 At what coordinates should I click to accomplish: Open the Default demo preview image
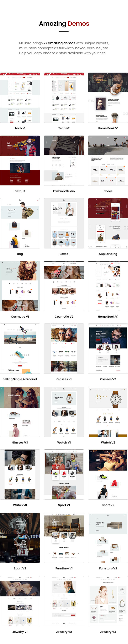point(20,160)
